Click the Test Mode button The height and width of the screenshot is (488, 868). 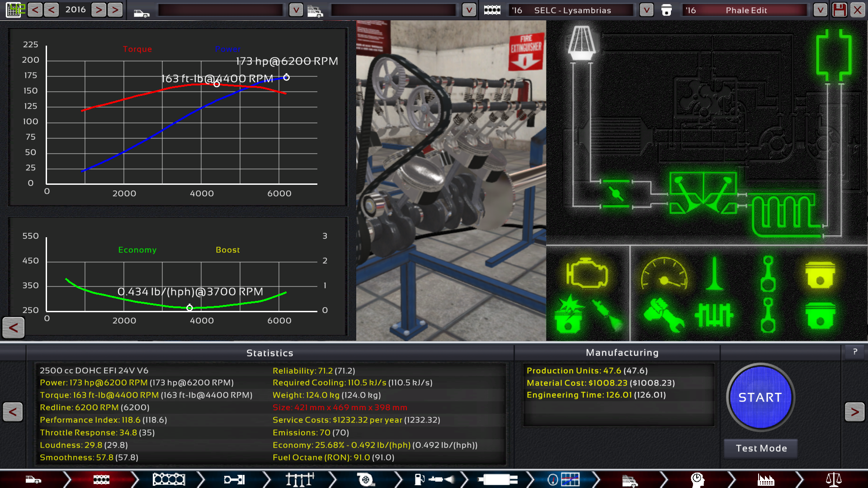[761, 448]
